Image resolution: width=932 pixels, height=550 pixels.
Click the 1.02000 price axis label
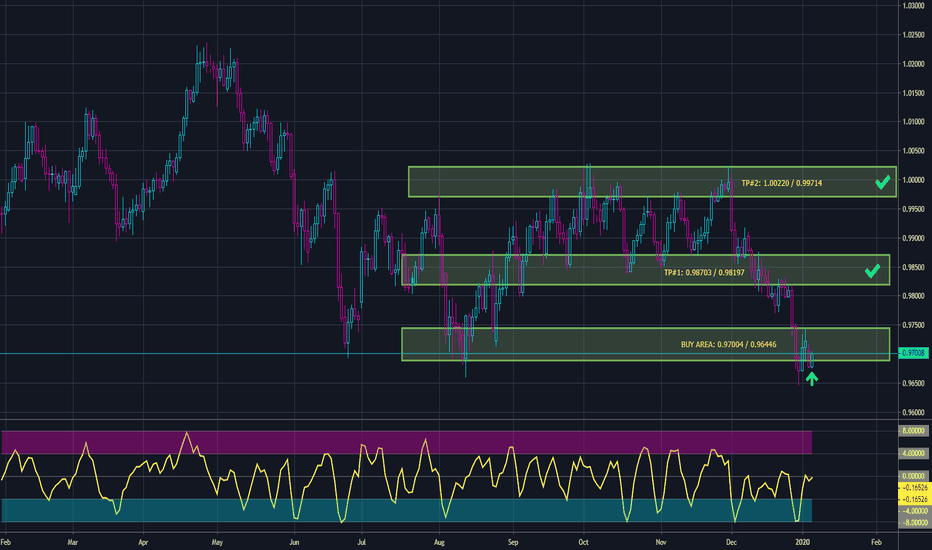914,64
